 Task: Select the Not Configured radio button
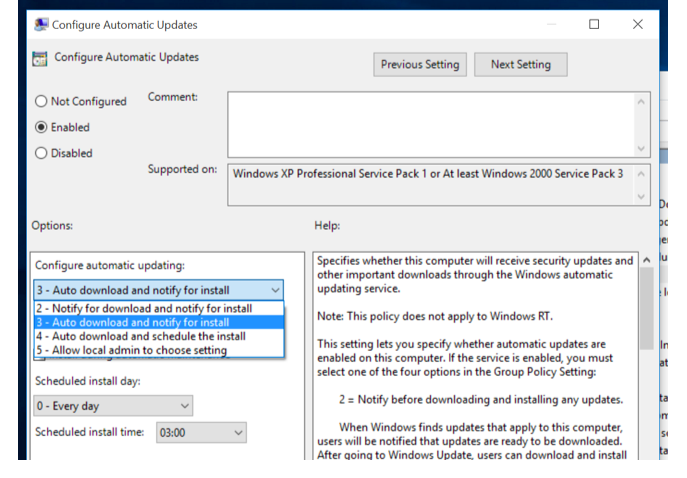click(41, 101)
